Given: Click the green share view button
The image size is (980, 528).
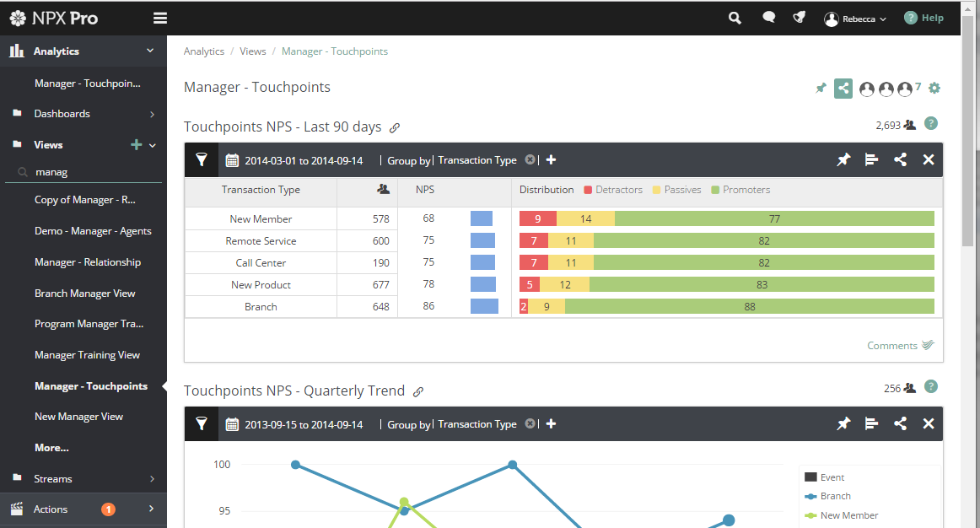Looking at the screenshot, I should (843, 88).
